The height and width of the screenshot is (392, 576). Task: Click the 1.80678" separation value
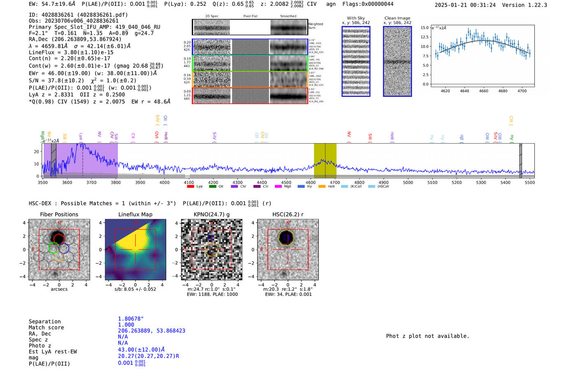(131, 319)
